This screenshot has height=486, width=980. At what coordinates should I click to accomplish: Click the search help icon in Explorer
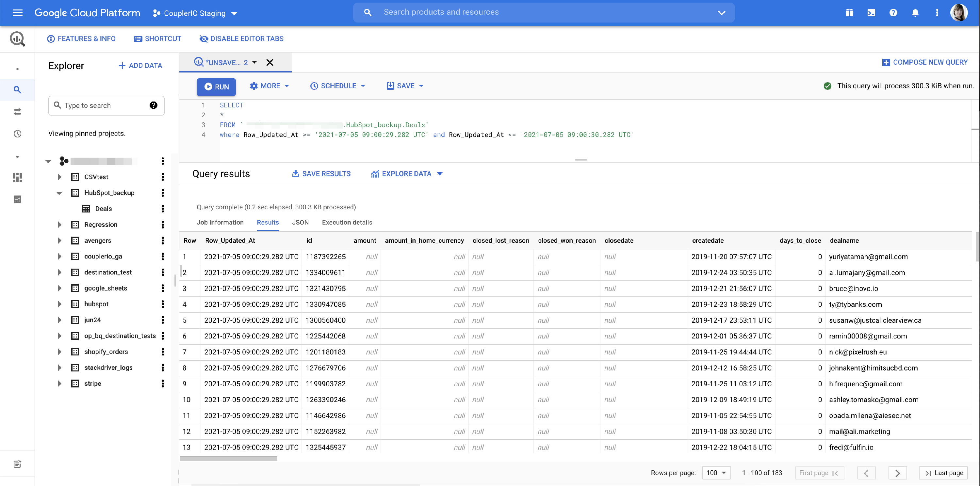coord(153,105)
